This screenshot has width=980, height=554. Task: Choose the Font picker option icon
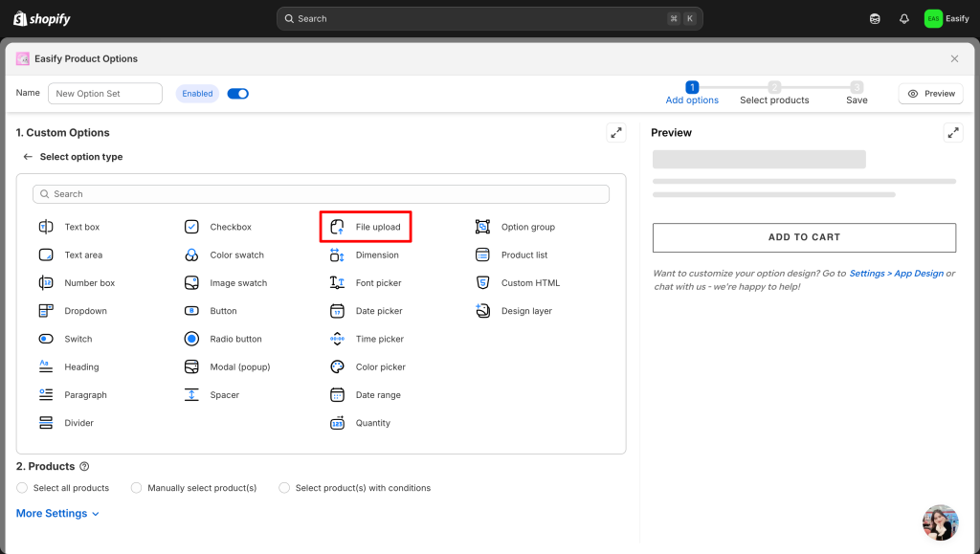click(337, 283)
